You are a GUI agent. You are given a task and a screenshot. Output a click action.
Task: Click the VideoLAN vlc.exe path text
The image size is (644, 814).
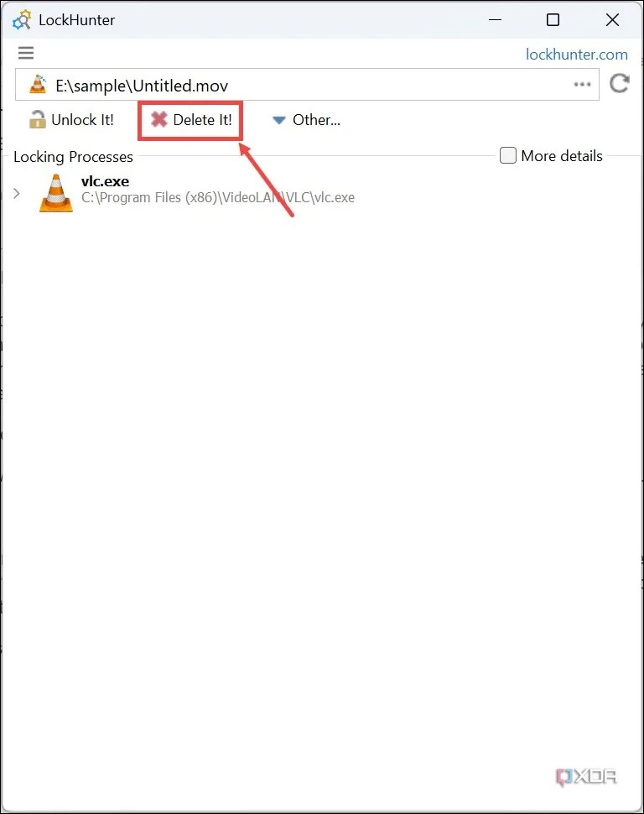(218, 198)
